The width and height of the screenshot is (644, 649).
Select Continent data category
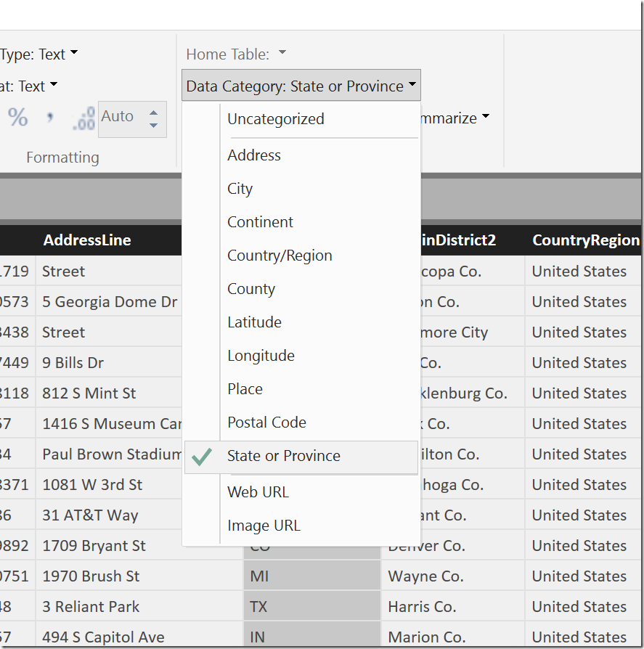coord(301,222)
